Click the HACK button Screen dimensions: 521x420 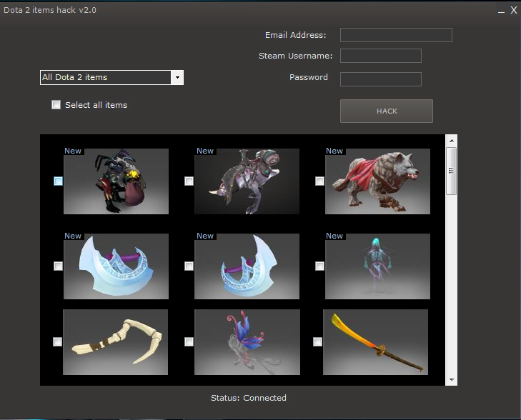[x=387, y=111]
